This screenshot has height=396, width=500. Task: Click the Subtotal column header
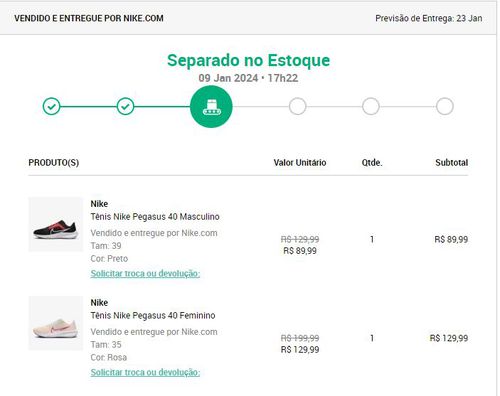point(452,163)
